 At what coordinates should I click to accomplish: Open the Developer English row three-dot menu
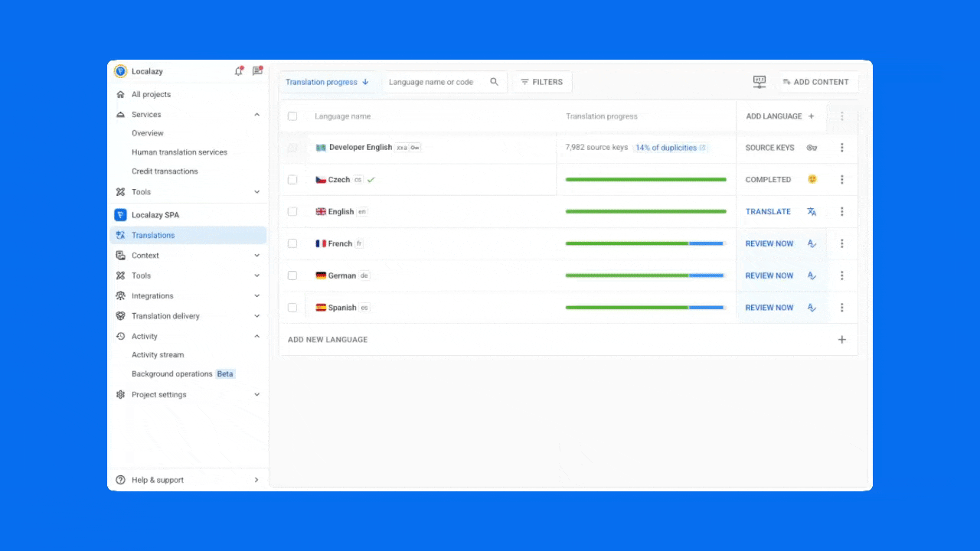(x=842, y=148)
